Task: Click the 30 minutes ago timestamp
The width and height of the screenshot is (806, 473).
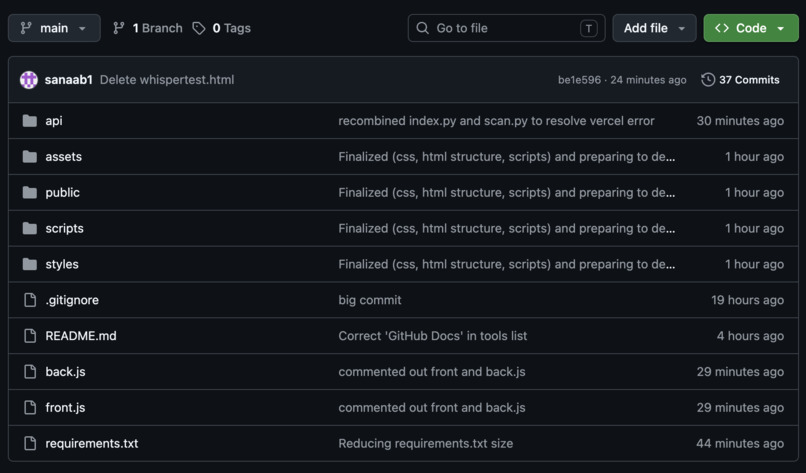Action: [x=740, y=121]
